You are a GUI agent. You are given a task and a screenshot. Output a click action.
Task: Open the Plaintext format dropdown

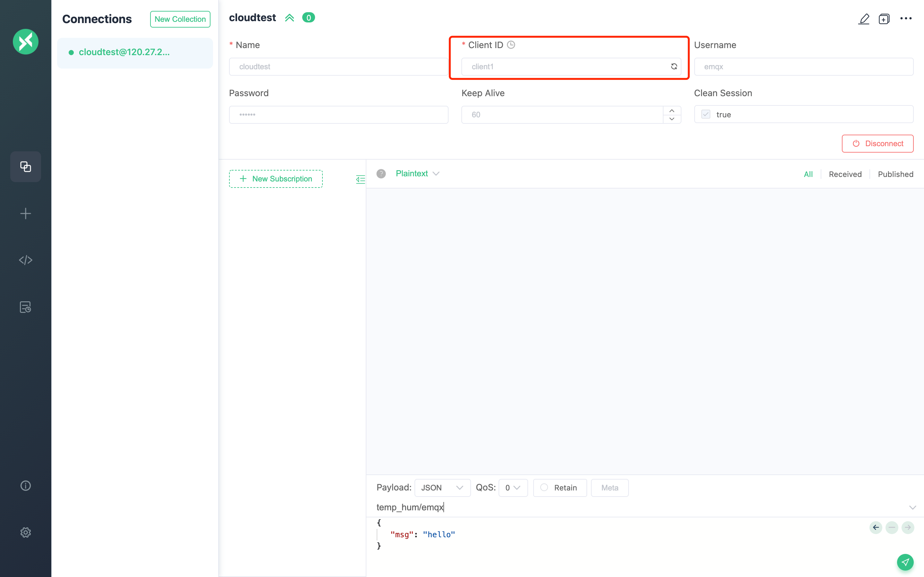(x=417, y=174)
